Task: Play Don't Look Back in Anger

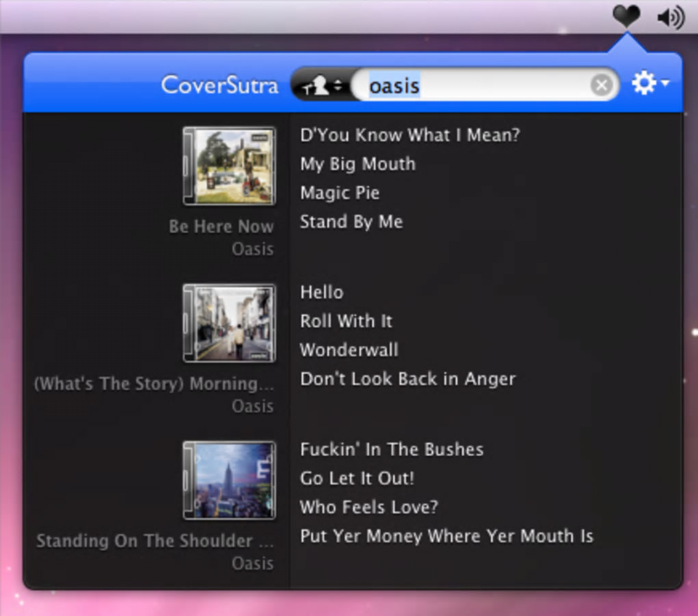Action: (x=408, y=378)
